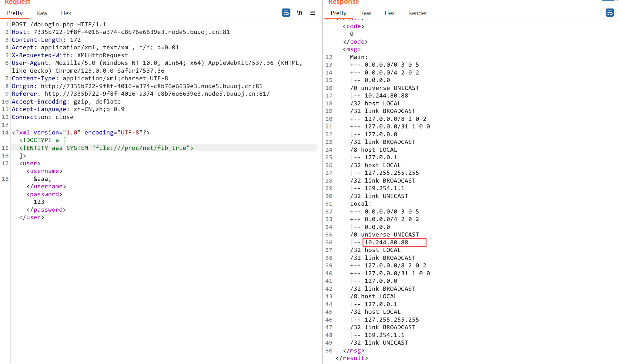Click the Host header line
This screenshot has height=364, width=619.
pos(121,32)
